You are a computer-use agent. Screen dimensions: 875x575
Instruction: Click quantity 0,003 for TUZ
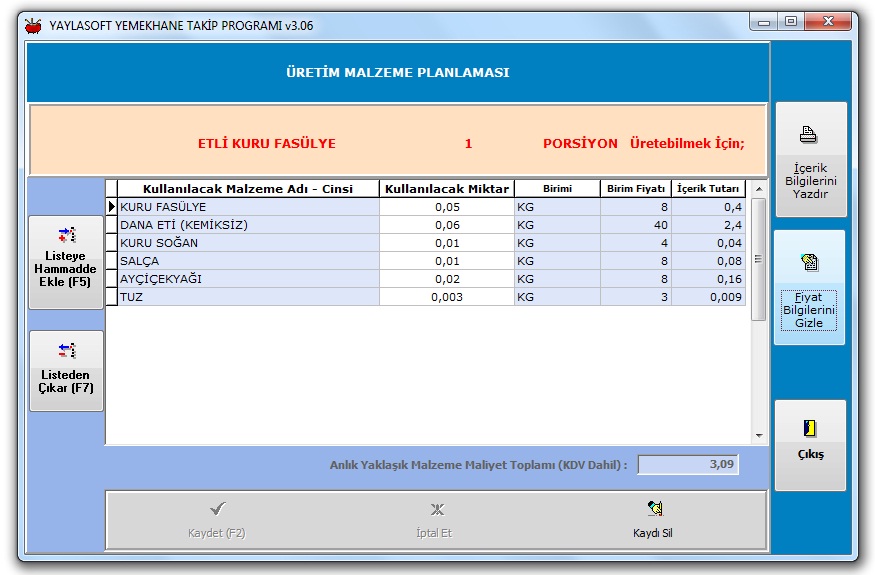click(x=447, y=297)
